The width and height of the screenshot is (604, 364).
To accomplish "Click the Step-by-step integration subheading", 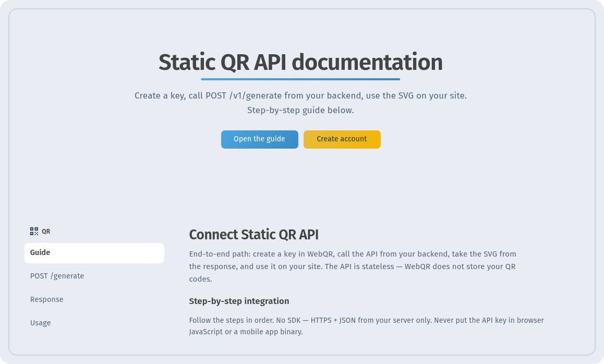I will (x=239, y=301).
